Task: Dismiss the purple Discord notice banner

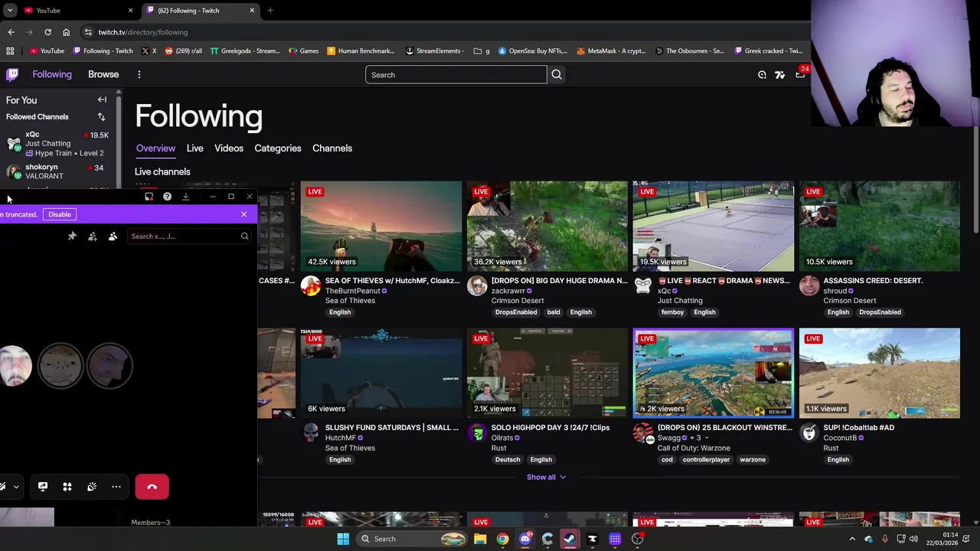Action: point(243,214)
